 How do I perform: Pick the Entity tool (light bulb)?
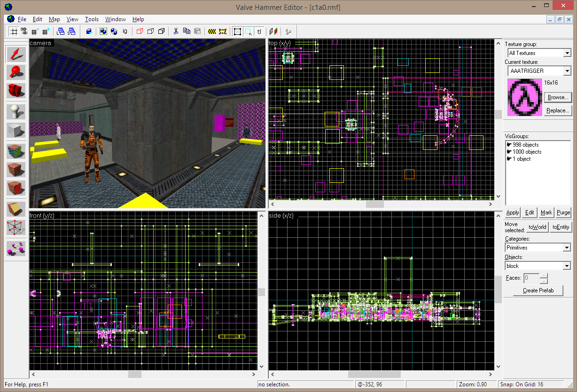click(16, 111)
